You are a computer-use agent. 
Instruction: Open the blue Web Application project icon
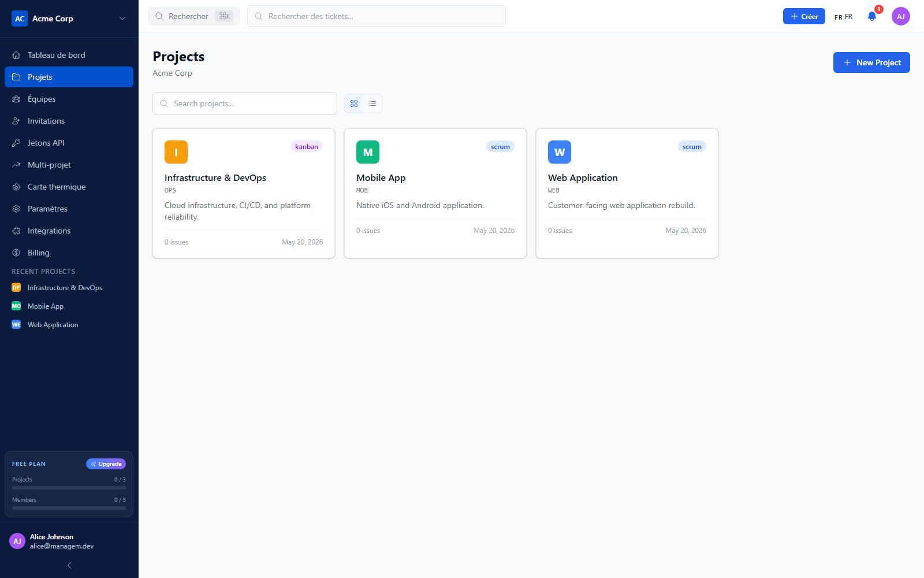(560, 152)
